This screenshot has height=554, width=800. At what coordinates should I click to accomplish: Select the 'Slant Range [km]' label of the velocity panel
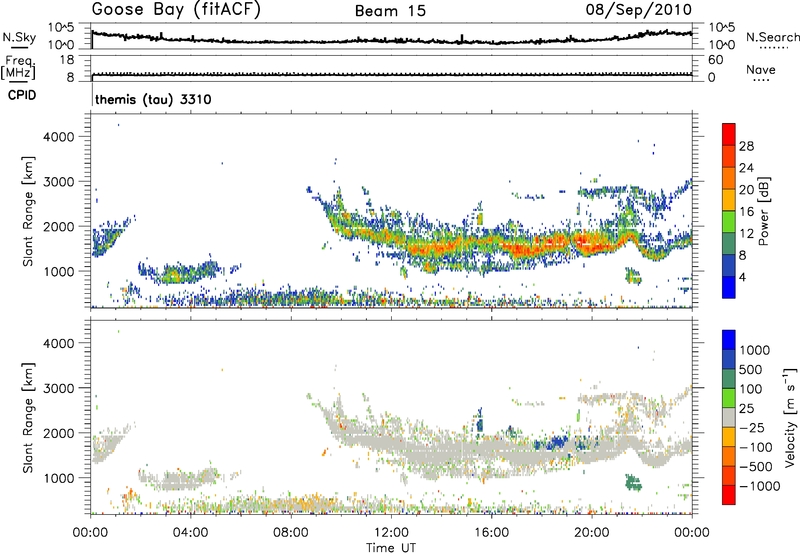pos(28,418)
